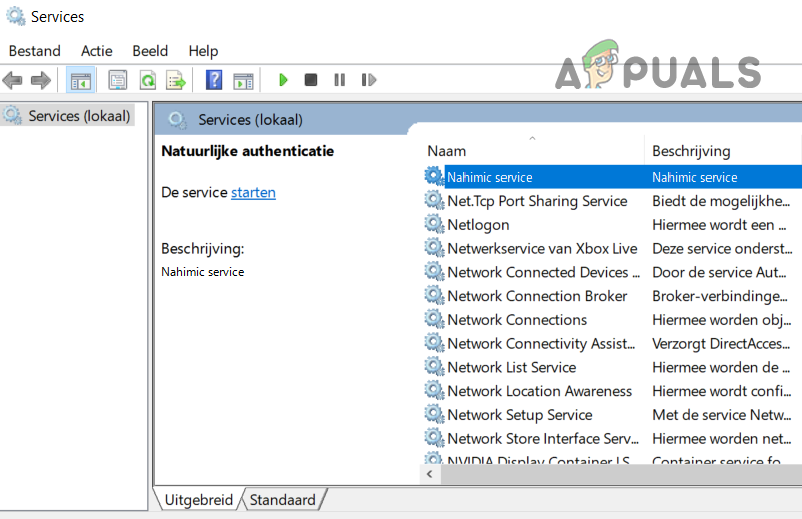Click the horizontal scrollbar track under list

point(621,474)
